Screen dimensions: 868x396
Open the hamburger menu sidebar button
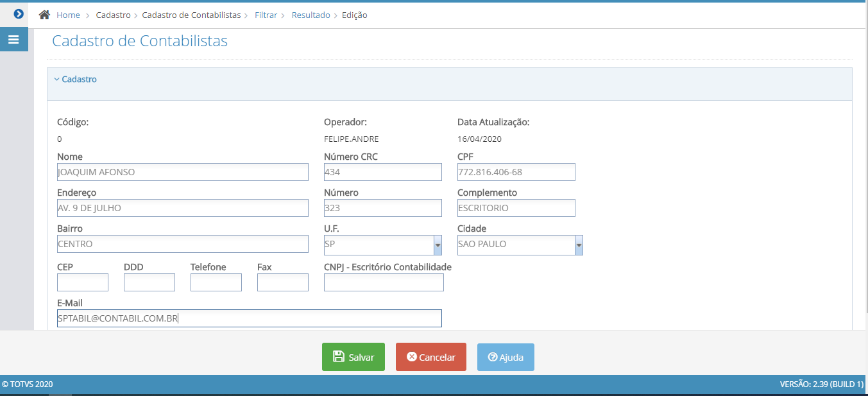(13, 40)
